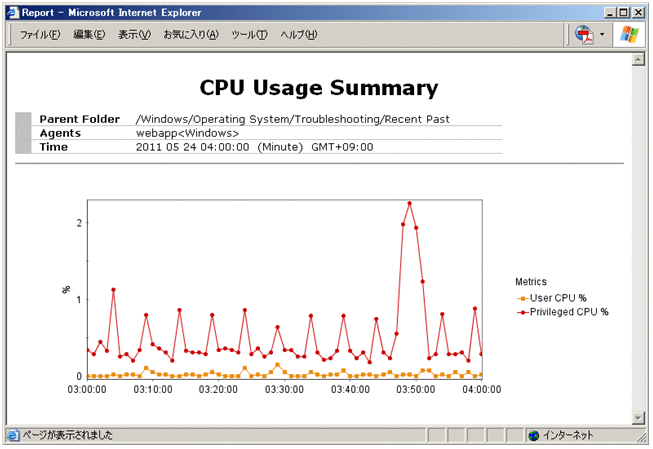Open the お気に入り(A) menu
The image size is (653, 449).
coord(191,35)
